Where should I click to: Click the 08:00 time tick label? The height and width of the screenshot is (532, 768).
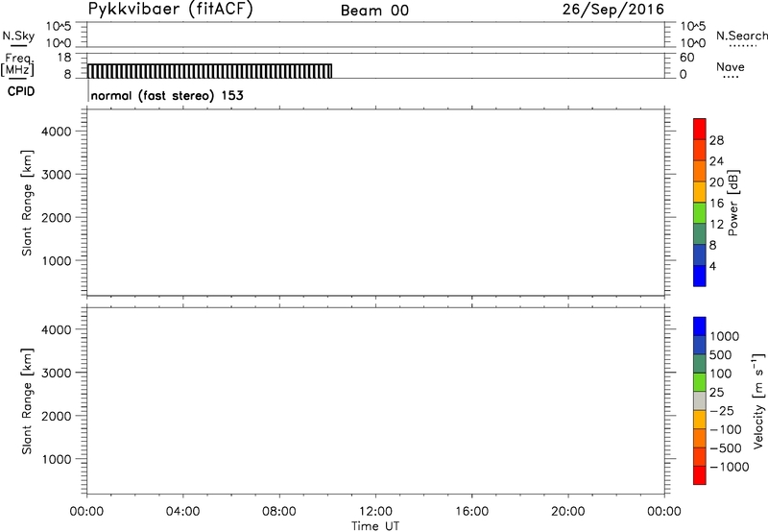pos(279,512)
